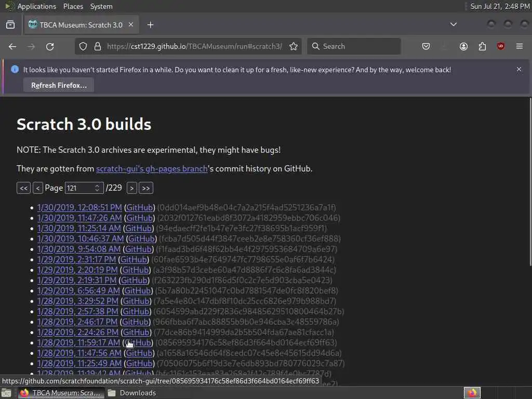The width and height of the screenshot is (532, 399).
Task: Open the 1/30/2019, 10:46:37 AM build
Action: [81, 238]
